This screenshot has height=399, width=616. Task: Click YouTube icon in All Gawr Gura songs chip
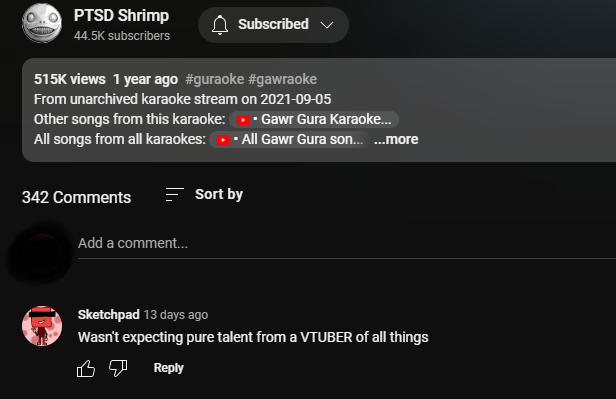point(223,140)
